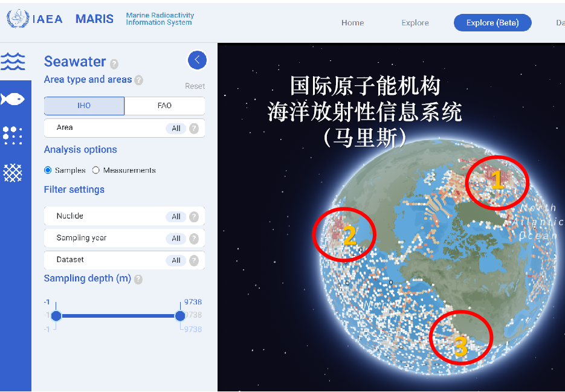The height and width of the screenshot is (392, 565).
Task: Open the Explore (Beta) tab
Action: [492, 23]
